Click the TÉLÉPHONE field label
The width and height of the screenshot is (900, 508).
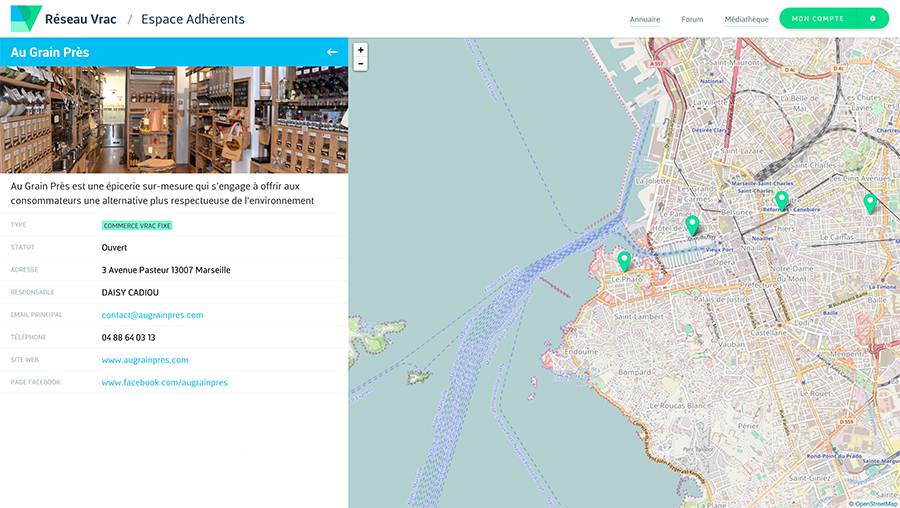pos(28,337)
